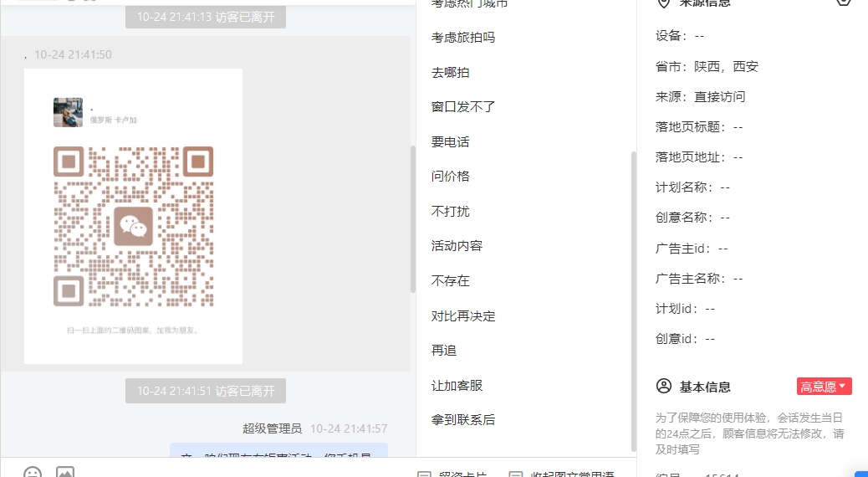Screen dimensions: 868x477
Task: Open the 高意愿 intent dropdown
Action: point(824,387)
